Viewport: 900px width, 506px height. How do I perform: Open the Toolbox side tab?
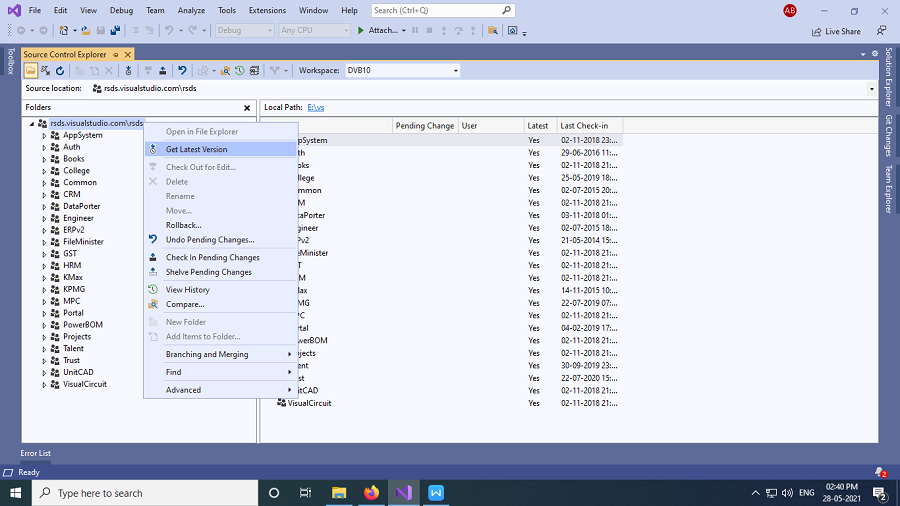[10, 61]
